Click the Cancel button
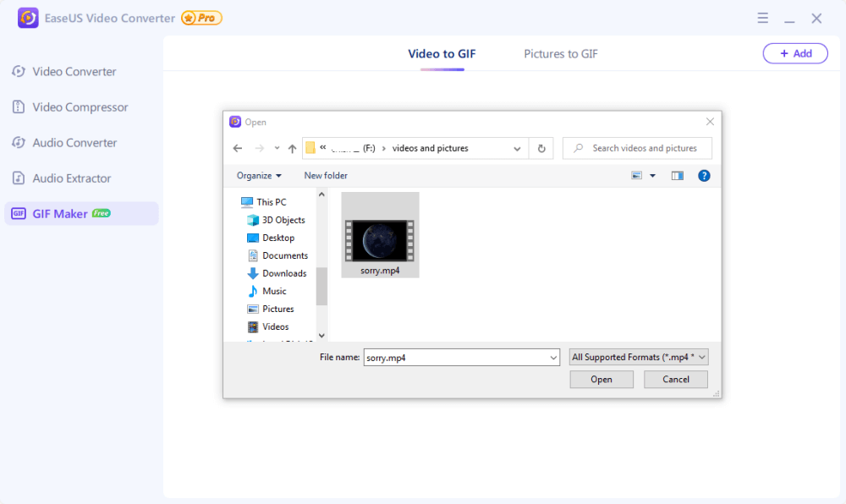The width and height of the screenshot is (846, 504). tap(675, 379)
